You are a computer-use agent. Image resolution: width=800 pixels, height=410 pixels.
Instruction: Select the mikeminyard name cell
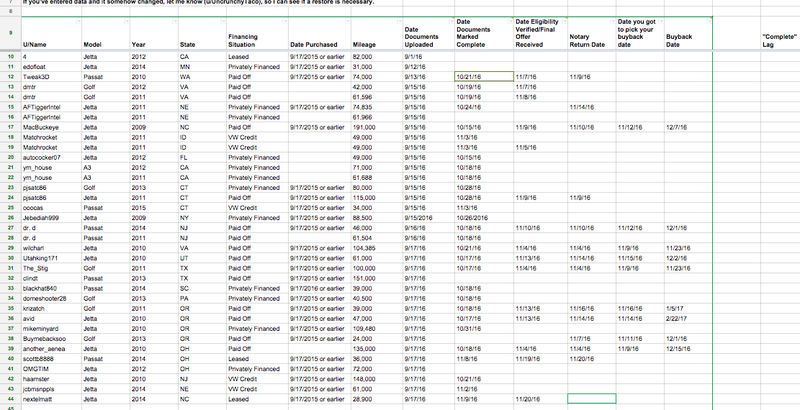51,329
